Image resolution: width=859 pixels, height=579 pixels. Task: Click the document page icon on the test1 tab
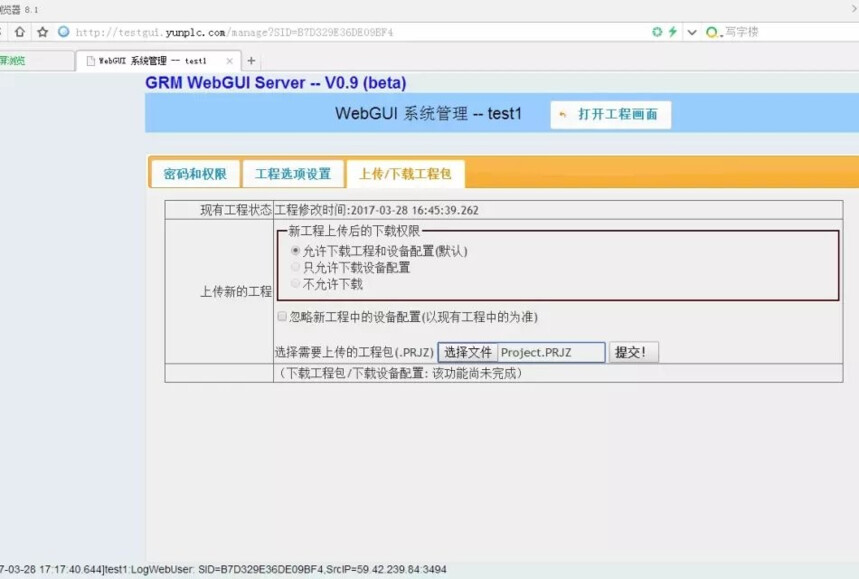pos(90,61)
